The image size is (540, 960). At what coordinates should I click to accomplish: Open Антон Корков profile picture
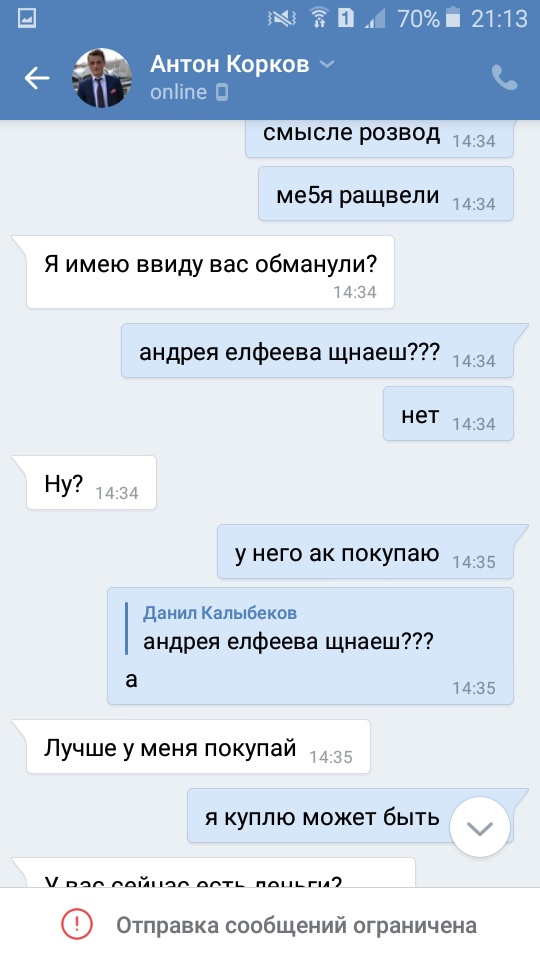102,78
